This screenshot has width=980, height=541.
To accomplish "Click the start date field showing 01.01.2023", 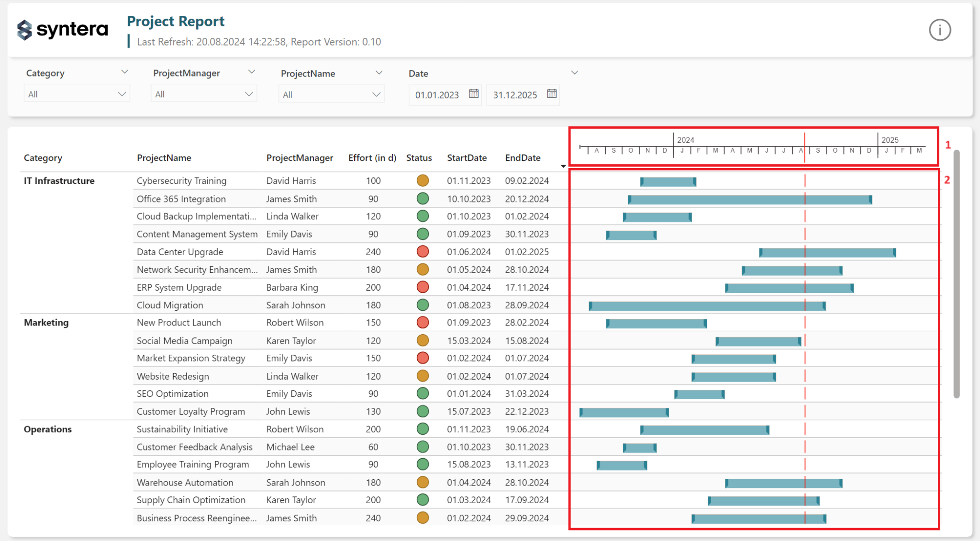I will [x=438, y=94].
